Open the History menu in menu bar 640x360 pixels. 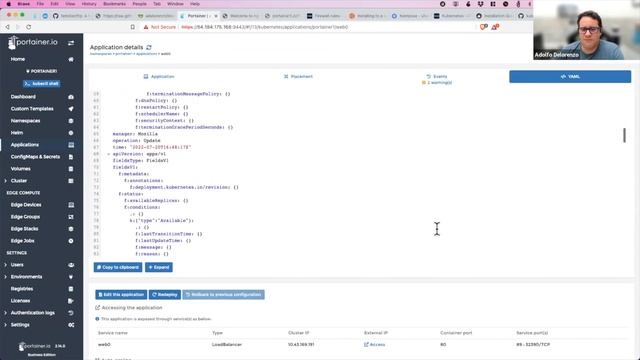[x=89, y=4]
